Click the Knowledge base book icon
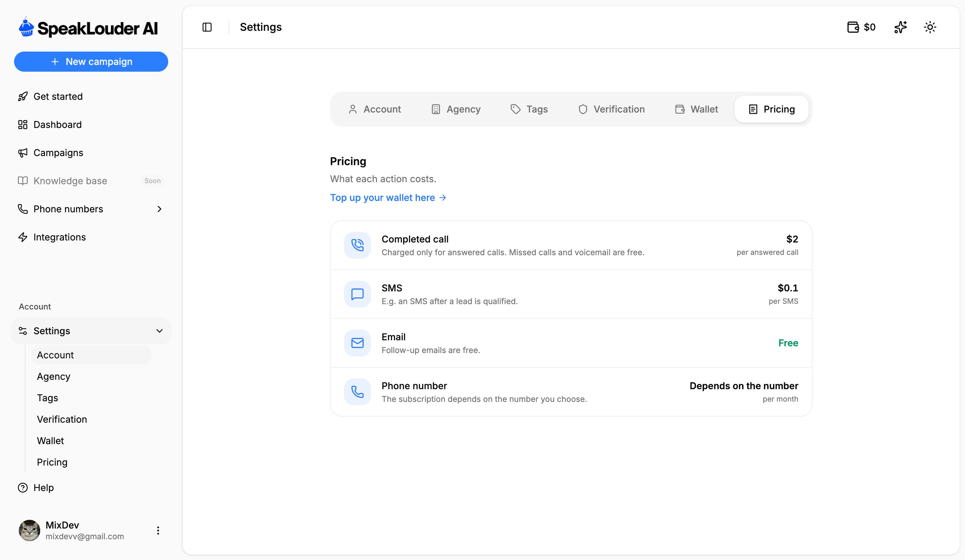965x560 pixels. click(23, 181)
